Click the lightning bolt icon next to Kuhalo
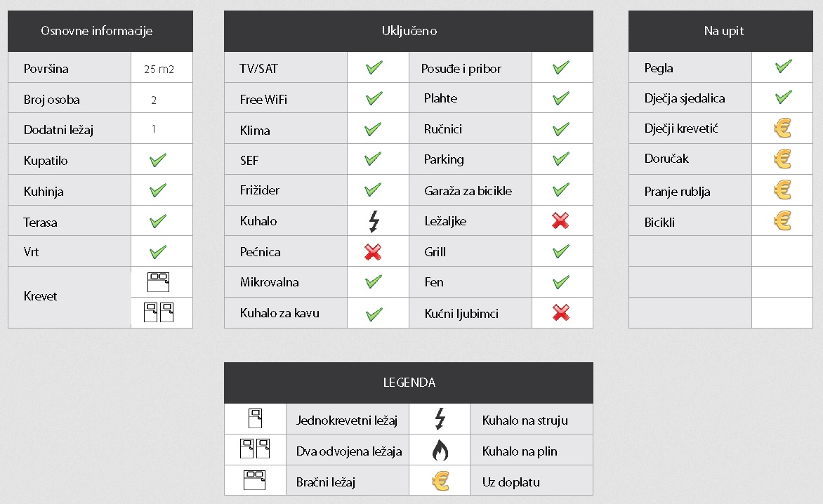This screenshot has width=823, height=504. (374, 221)
